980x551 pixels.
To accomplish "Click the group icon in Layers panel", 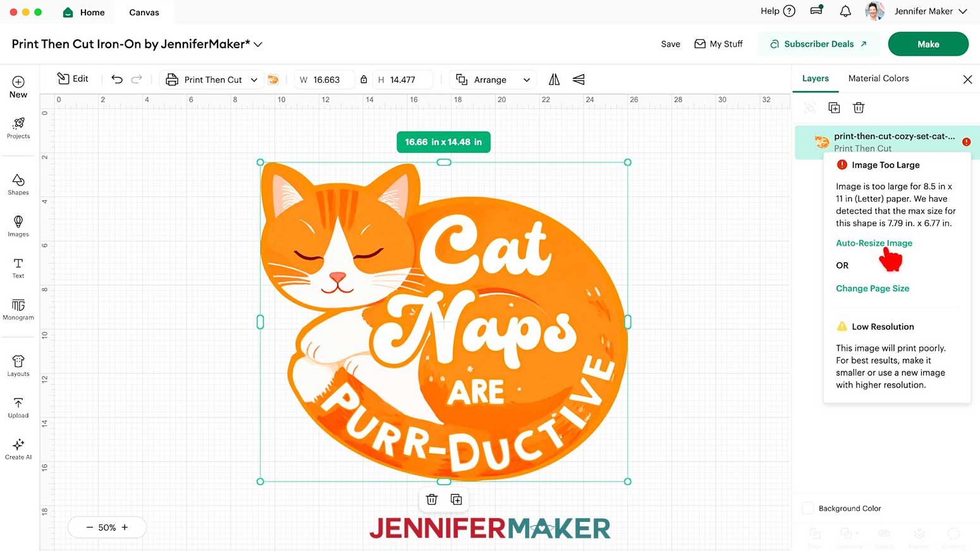I will 810,107.
